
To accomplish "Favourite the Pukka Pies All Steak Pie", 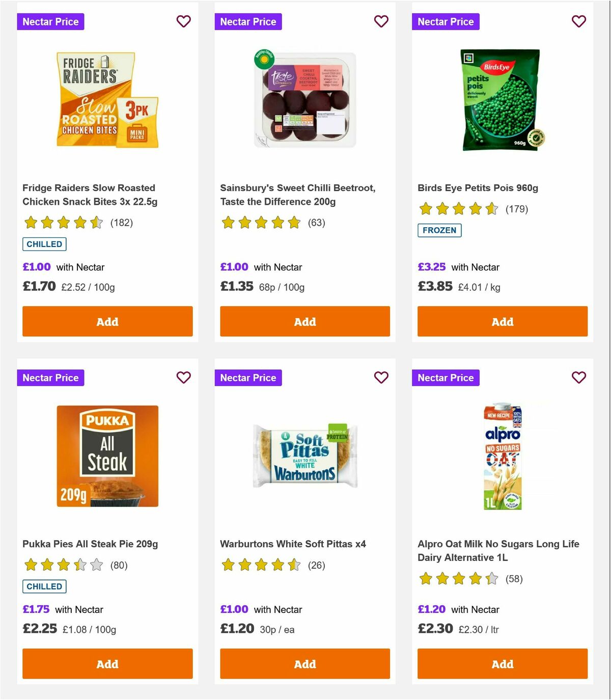I will tap(184, 378).
